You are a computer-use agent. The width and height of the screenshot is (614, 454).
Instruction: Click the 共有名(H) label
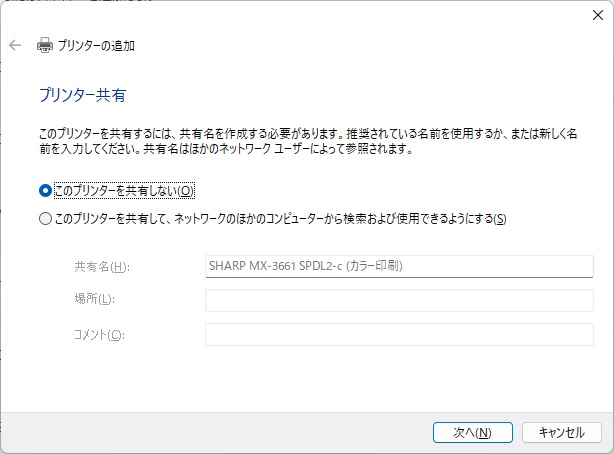click(x=101, y=267)
